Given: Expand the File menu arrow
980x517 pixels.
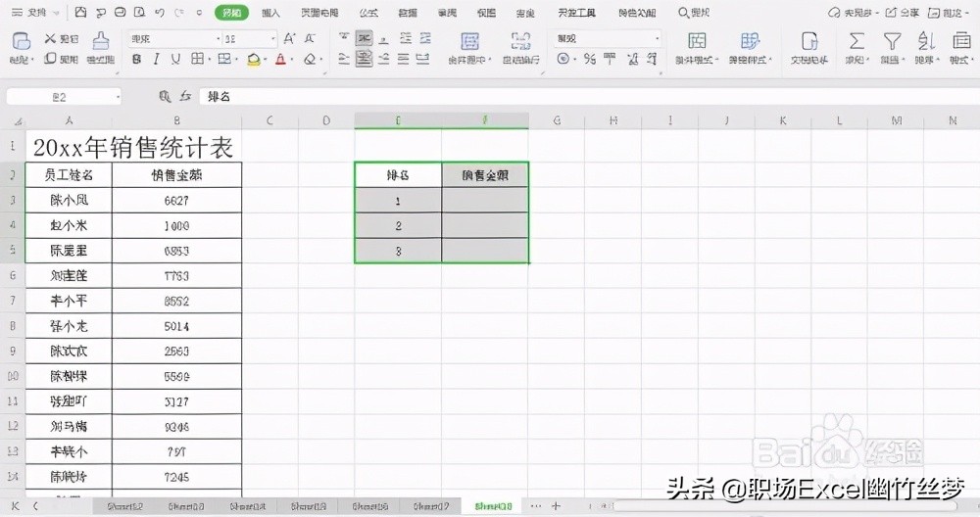Looking at the screenshot, I should (56, 13).
